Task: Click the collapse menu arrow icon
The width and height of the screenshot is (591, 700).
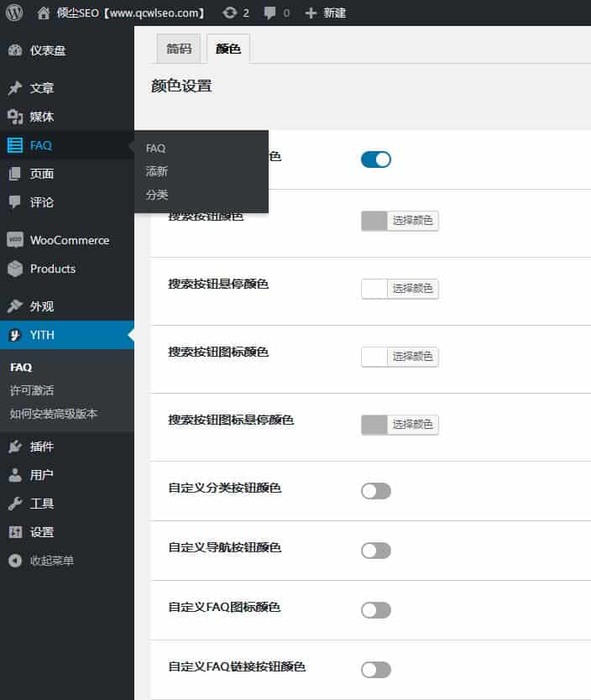Action: (15, 561)
